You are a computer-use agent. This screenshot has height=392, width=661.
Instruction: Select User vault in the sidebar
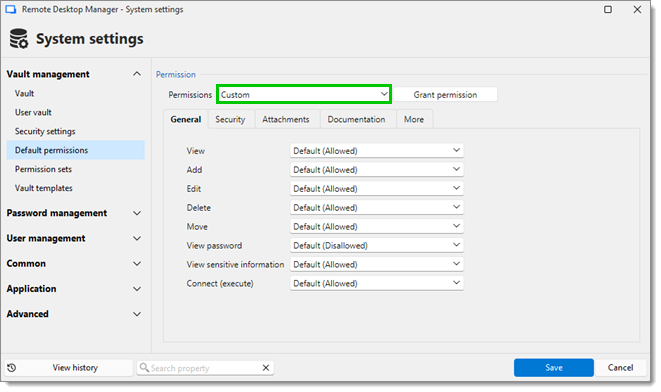[75, 112]
